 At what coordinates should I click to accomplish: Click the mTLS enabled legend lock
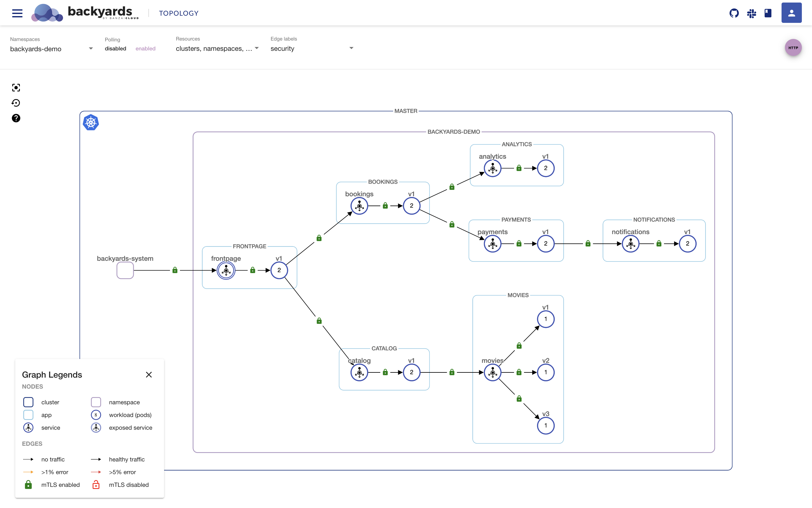28,485
